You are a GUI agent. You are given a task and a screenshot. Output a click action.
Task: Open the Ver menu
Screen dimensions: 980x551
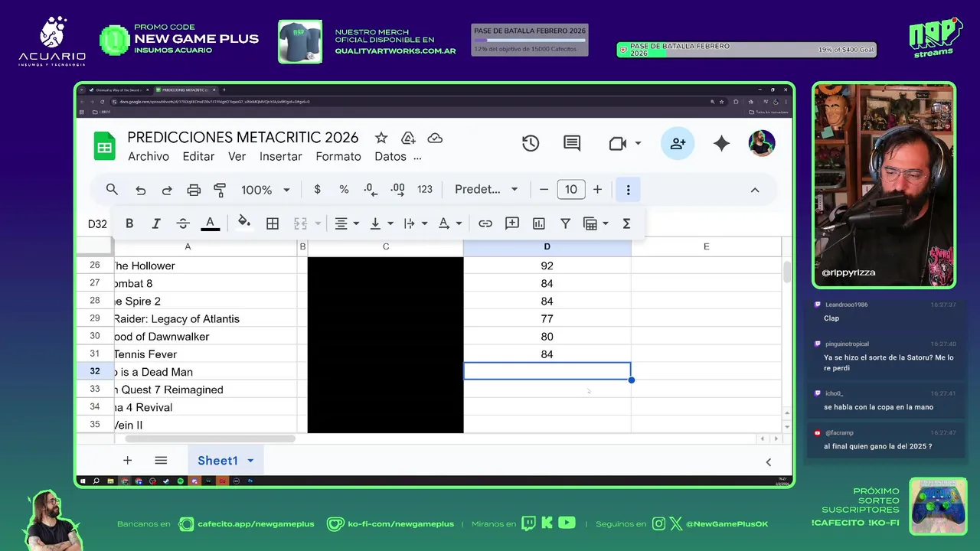[x=237, y=156]
